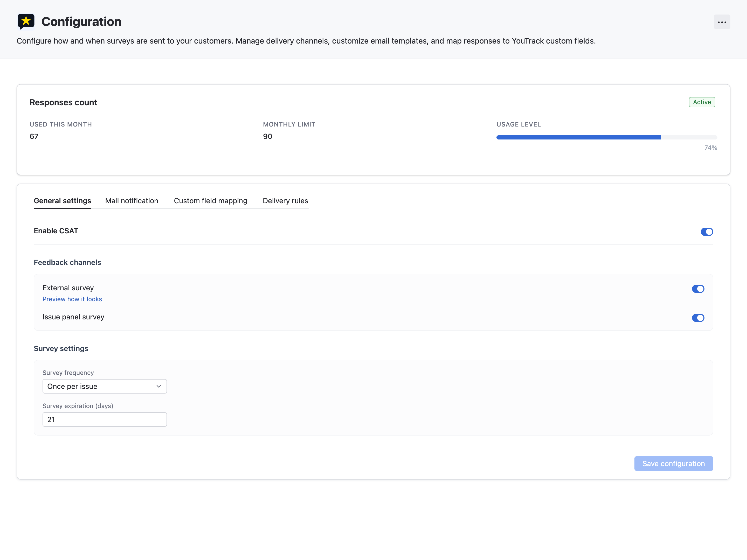The image size is (747, 560).
Task: Go to Custom field mapping tab
Action: pyautogui.click(x=210, y=201)
